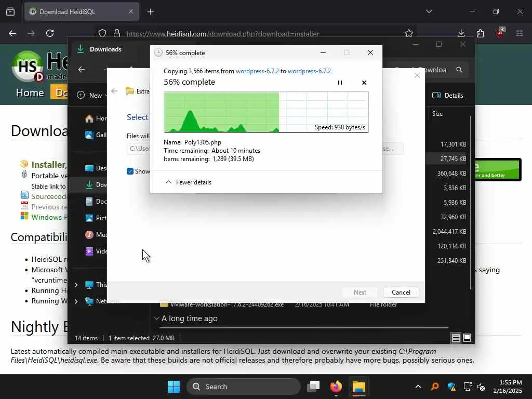This screenshot has height=399, width=532.
Task: Click the green copy progress graph
Action: [x=266, y=112]
